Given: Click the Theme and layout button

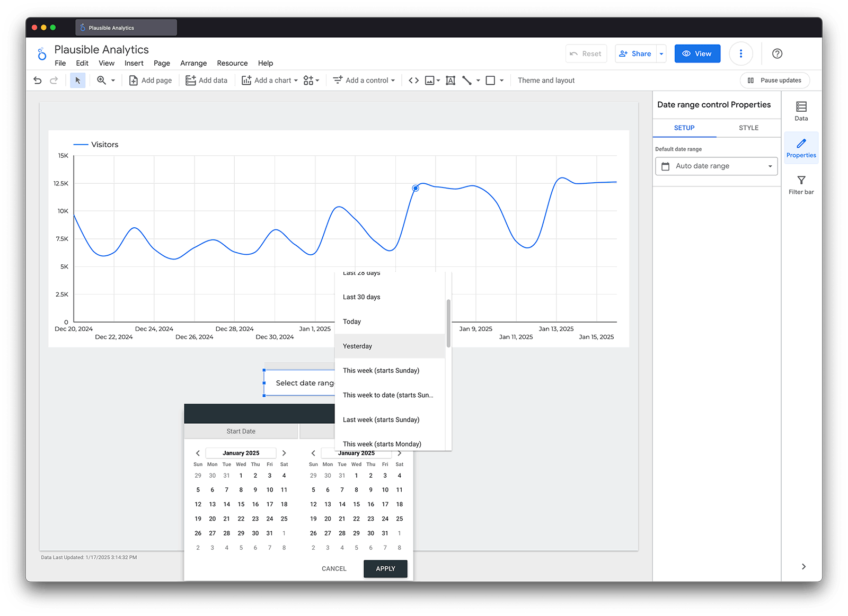Looking at the screenshot, I should [546, 80].
